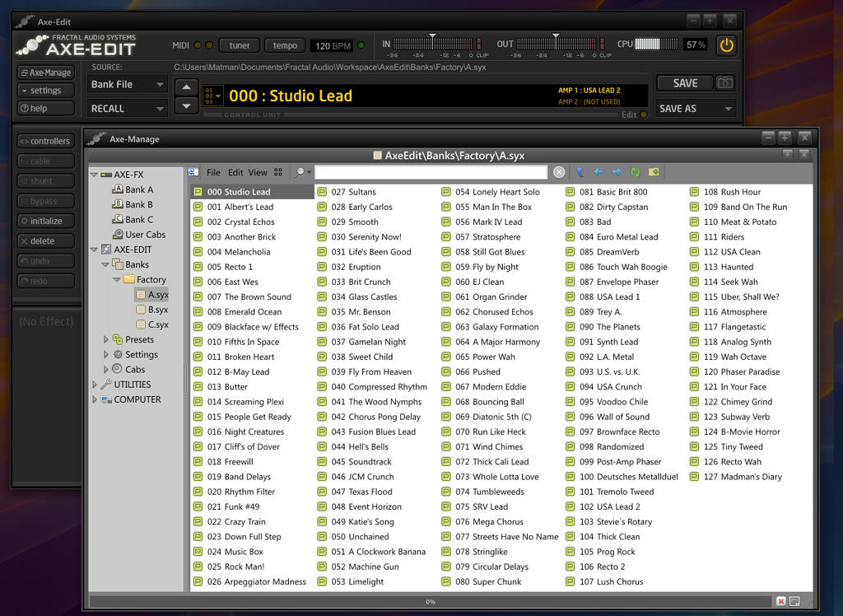
Task: Click the preset icon for 001 Albert's Lead
Action: [x=198, y=207]
